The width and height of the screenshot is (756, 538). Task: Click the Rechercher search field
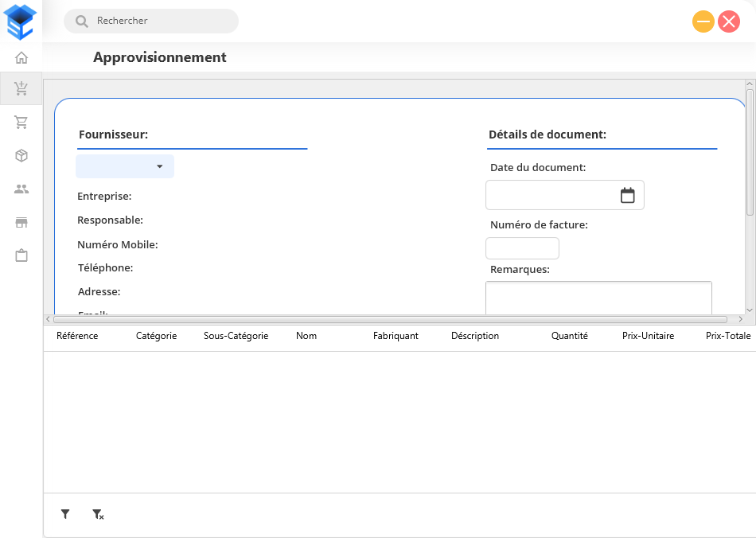click(x=159, y=21)
